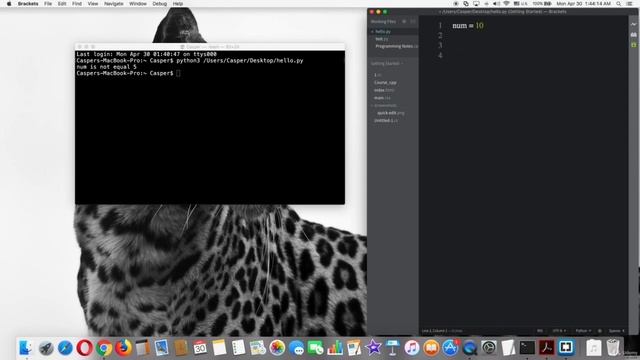Viewport: 640px width, 360px height.
Task: Open iBooks from the Dock
Action: (x=431, y=348)
